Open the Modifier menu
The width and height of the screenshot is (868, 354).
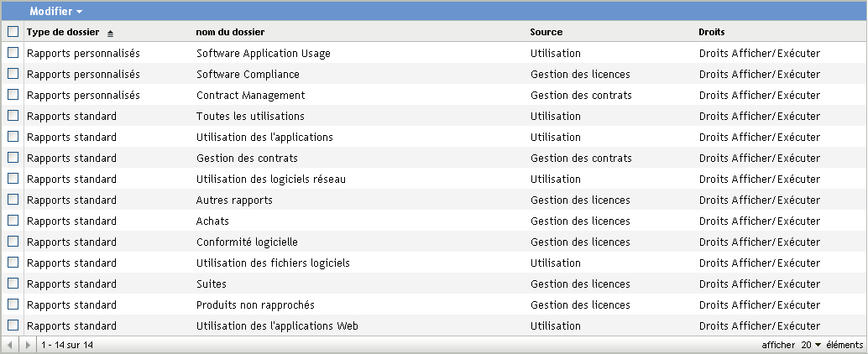point(55,12)
